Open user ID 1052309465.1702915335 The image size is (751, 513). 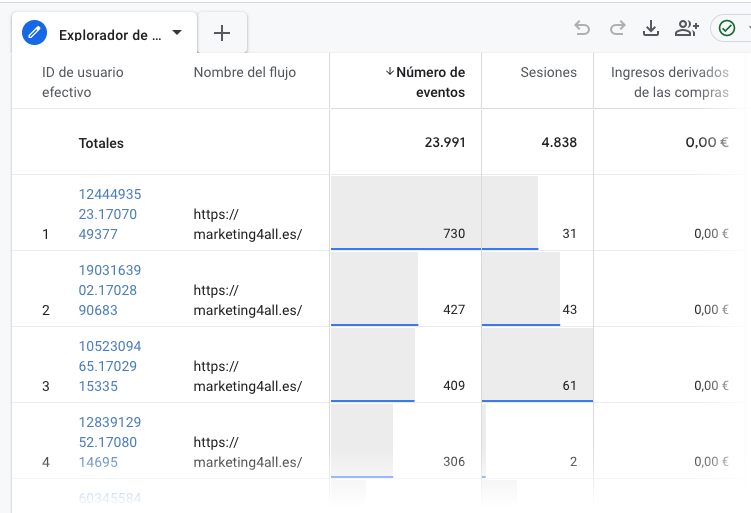(110, 366)
